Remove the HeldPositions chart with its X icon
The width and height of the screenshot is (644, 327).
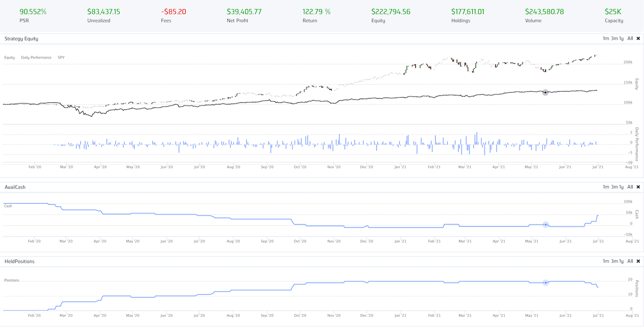(x=638, y=261)
